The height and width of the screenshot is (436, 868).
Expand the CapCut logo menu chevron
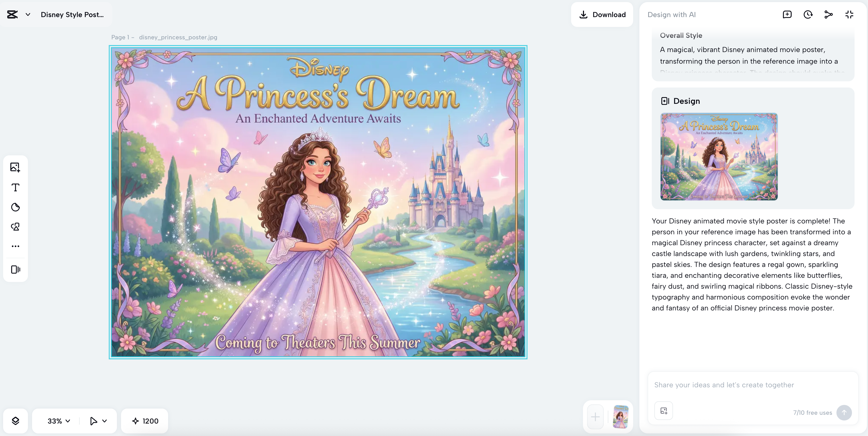(x=28, y=14)
